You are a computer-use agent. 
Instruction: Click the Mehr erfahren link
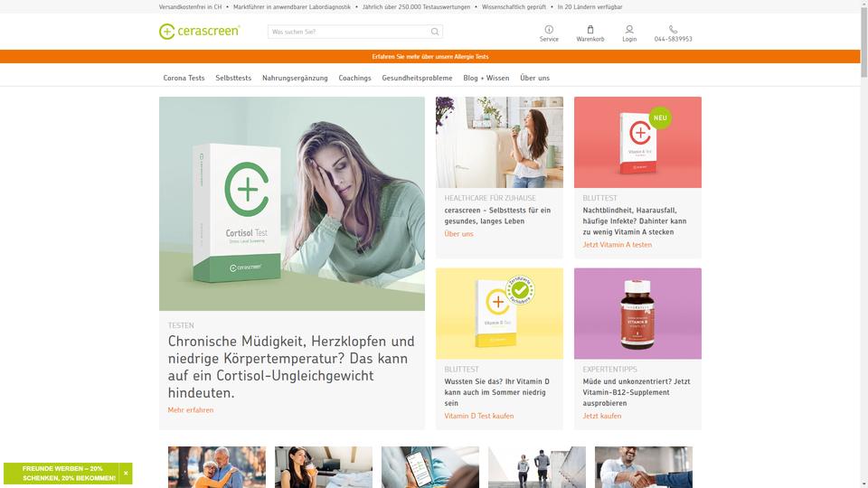point(191,410)
